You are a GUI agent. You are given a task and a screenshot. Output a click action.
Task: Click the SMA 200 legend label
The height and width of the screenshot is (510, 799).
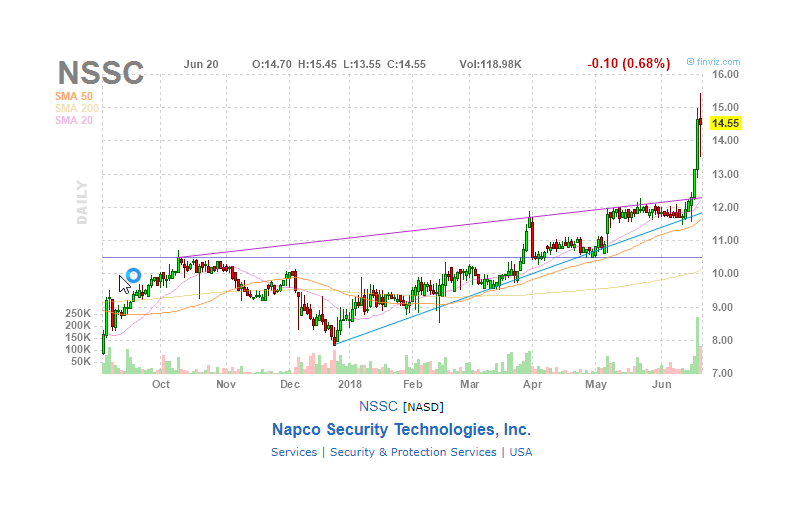coord(77,108)
